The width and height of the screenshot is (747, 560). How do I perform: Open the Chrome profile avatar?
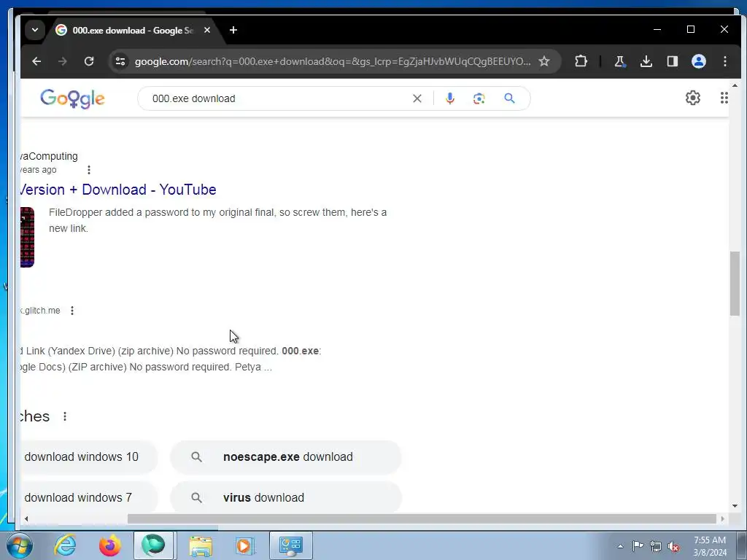(x=698, y=61)
